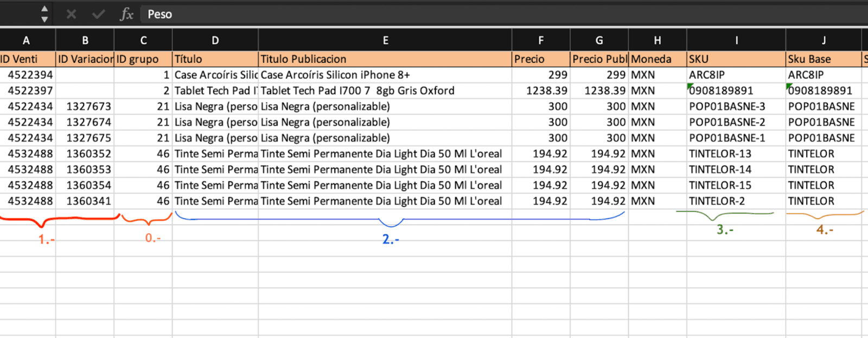Select column I header
Screen dimensions: 868x338
click(x=736, y=40)
